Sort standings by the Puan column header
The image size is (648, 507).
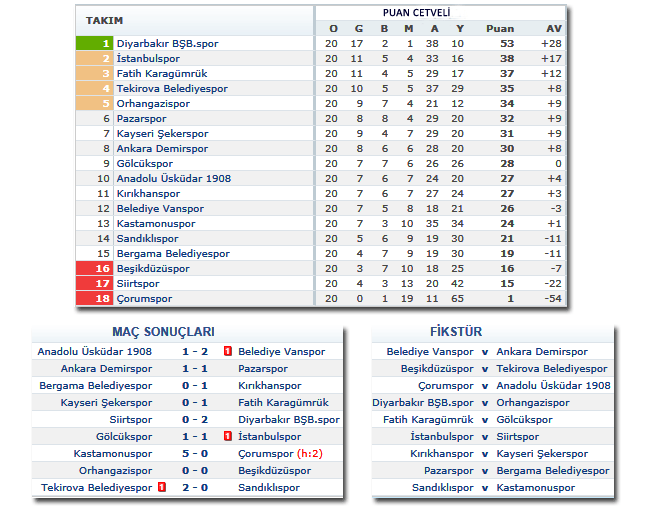pos(500,28)
